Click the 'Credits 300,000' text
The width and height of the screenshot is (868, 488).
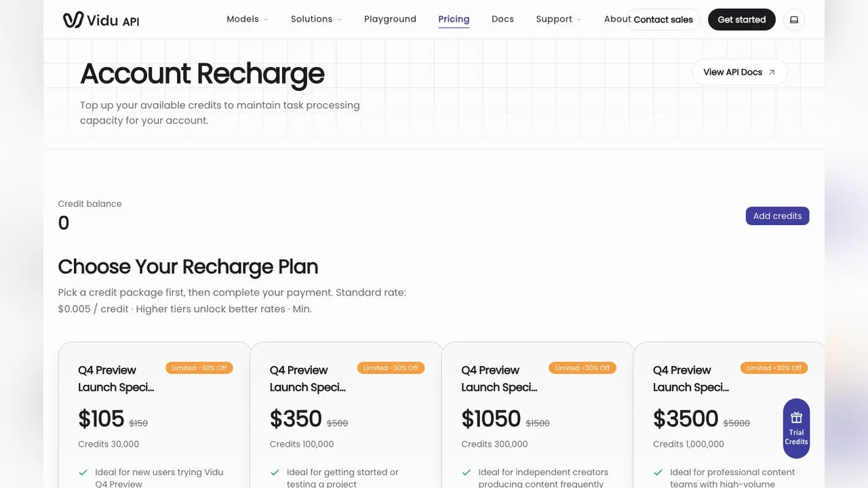(494, 445)
